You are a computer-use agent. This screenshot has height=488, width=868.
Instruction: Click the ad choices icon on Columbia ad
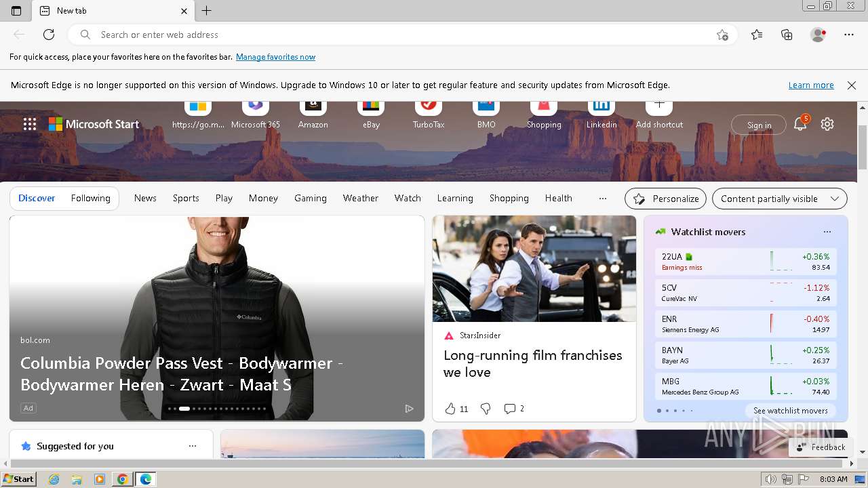(x=409, y=409)
